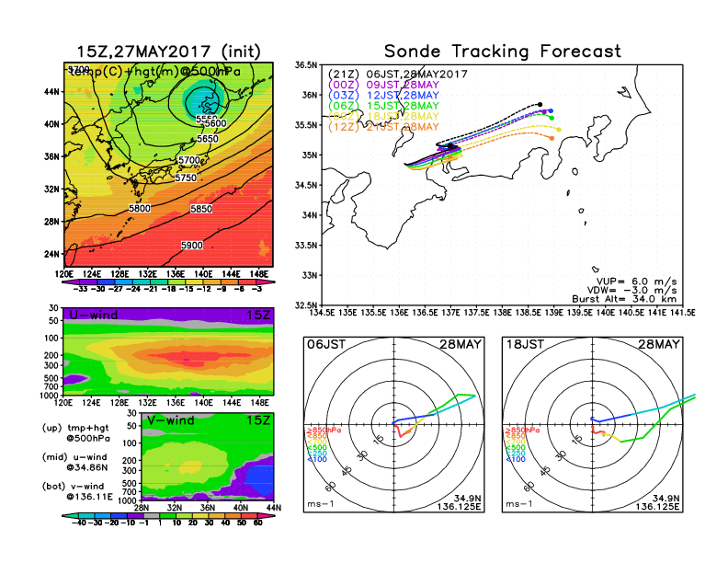Click the "Burst Alt= 34.0 km" value
This screenshot has width=728, height=563.
[x=624, y=299]
